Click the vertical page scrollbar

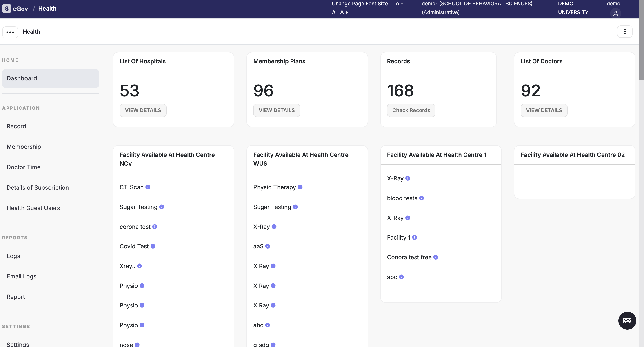(642, 40)
